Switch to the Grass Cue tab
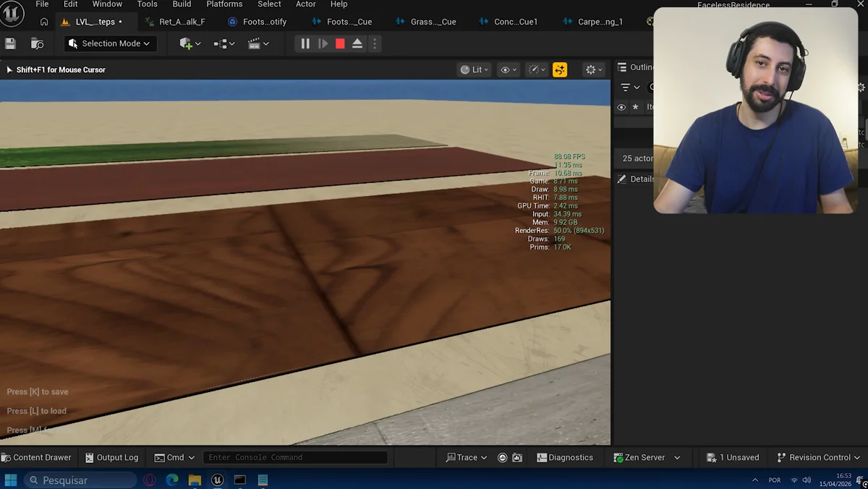The image size is (868, 489). click(433, 22)
